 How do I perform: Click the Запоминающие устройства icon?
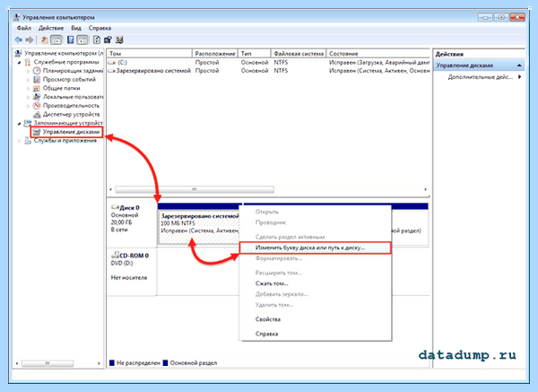(x=28, y=123)
